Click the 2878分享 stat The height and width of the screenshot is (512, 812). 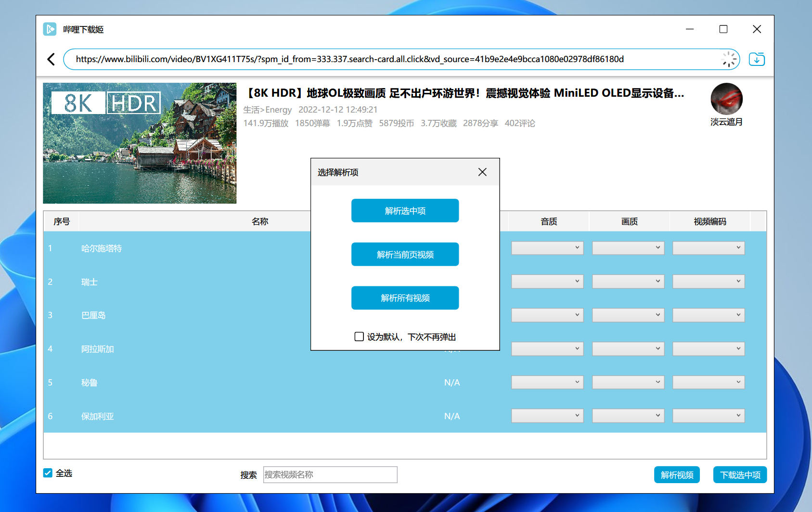click(480, 123)
